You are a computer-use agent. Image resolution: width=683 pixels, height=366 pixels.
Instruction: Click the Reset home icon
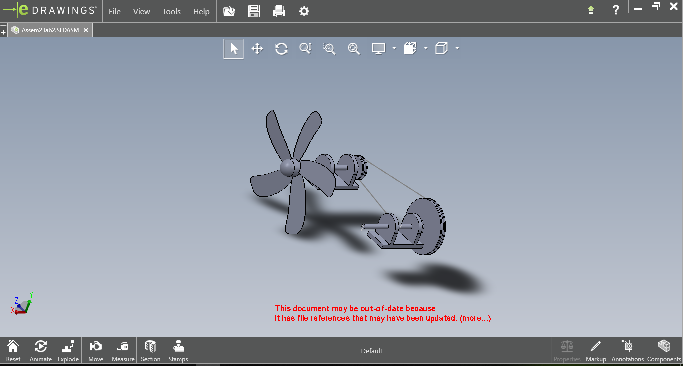coord(13,351)
